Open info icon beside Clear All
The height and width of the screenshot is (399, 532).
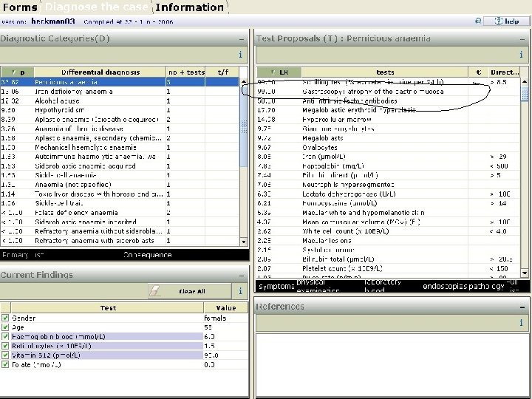point(240,291)
